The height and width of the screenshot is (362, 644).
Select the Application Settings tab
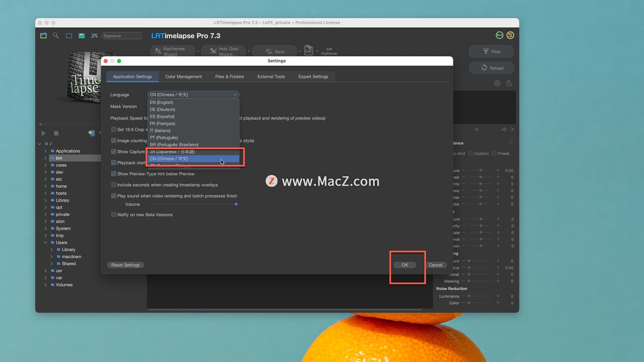[132, 76]
